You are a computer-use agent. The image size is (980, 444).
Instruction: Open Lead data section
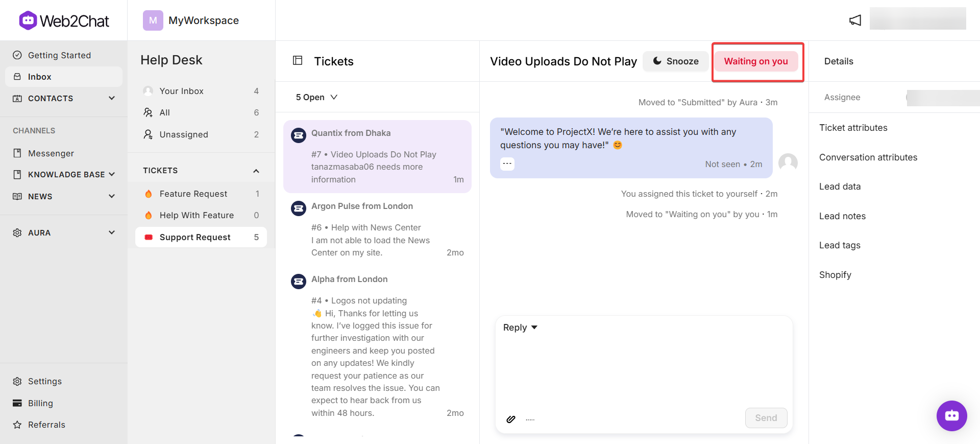[x=840, y=186]
